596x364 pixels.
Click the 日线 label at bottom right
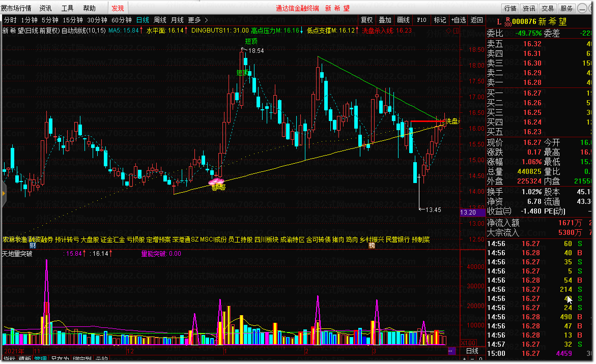[x=472, y=351]
